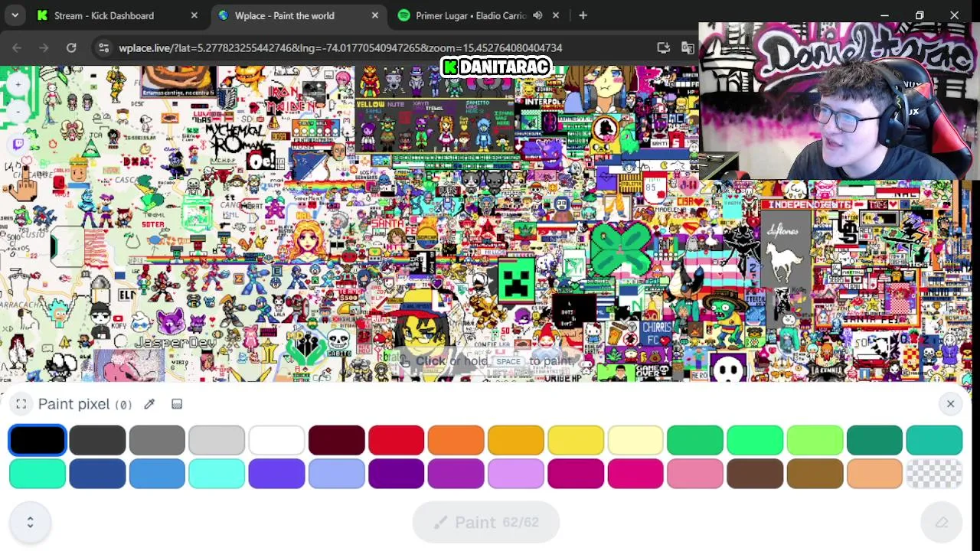Select the orange color swatch

[x=456, y=440]
